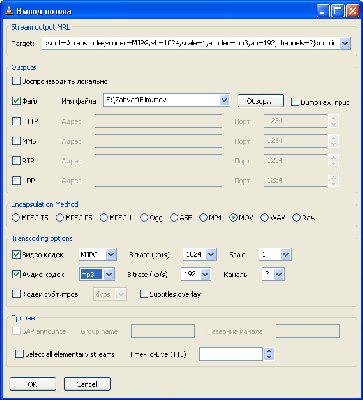Click the Browse button next to filename

click(x=260, y=101)
